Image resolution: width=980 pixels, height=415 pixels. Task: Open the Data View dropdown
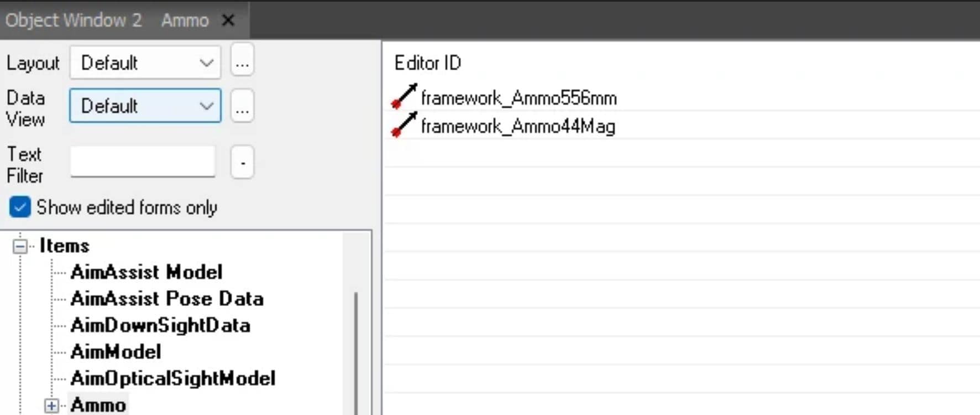click(145, 106)
